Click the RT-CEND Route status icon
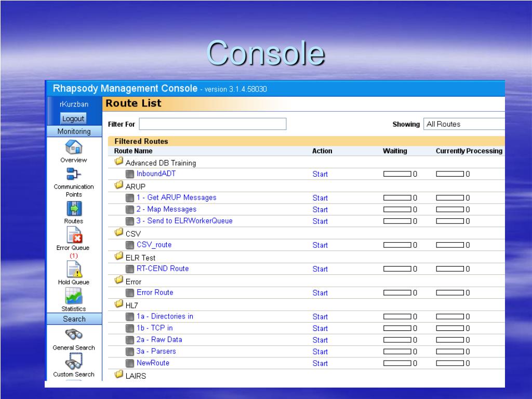This screenshot has width=532, height=399. (129, 269)
